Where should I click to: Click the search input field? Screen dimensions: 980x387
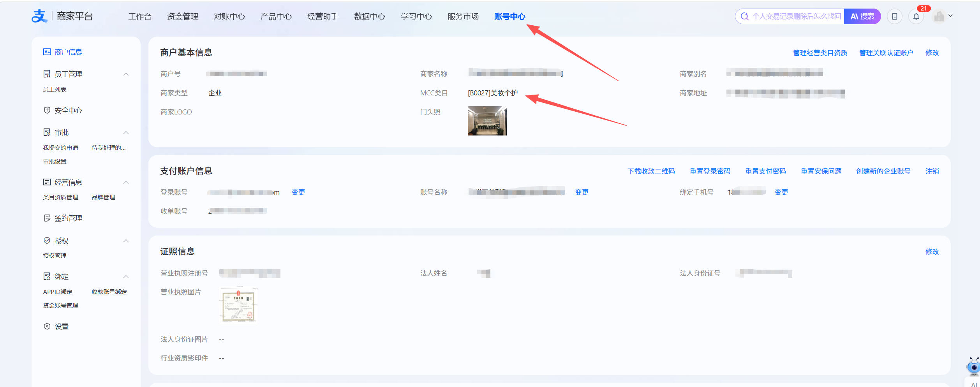tap(796, 16)
